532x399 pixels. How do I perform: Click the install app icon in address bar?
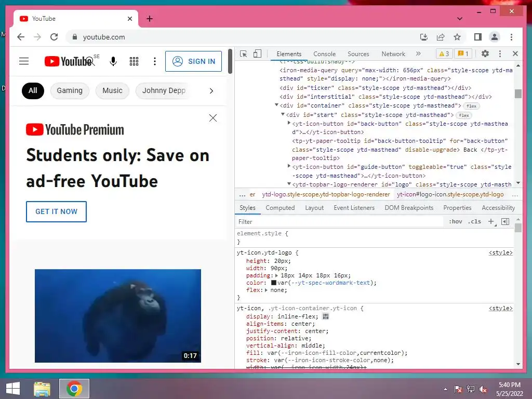(x=424, y=37)
